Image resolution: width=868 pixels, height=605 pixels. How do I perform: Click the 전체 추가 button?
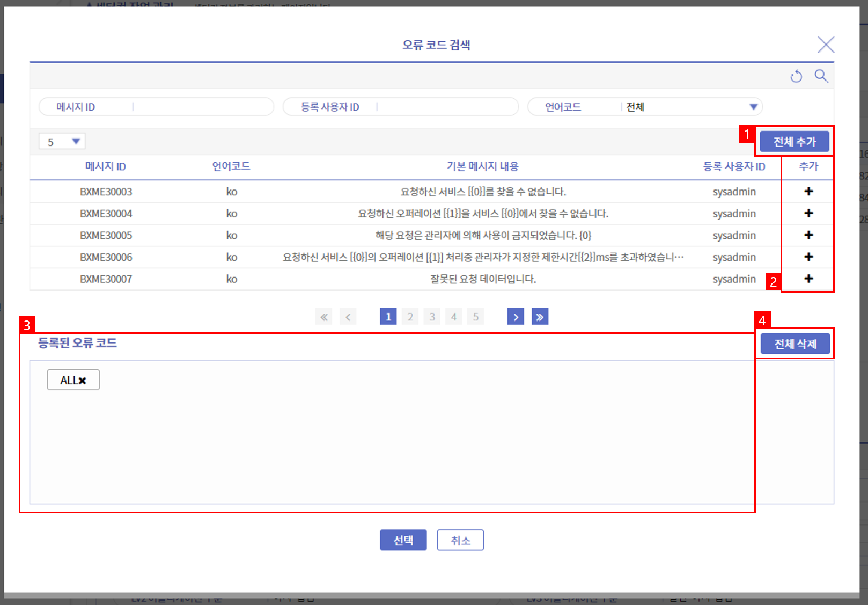point(795,142)
